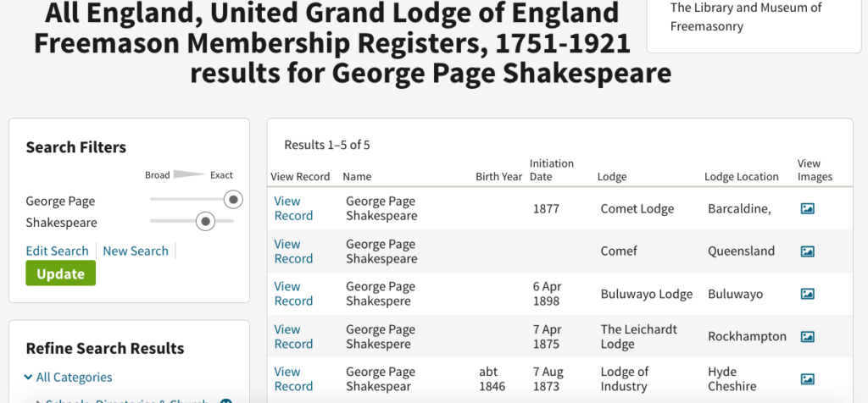The width and height of the screenshot is (868, 403).
Task: Click the George Page exactness slider handle
Action: click(231, 200)
